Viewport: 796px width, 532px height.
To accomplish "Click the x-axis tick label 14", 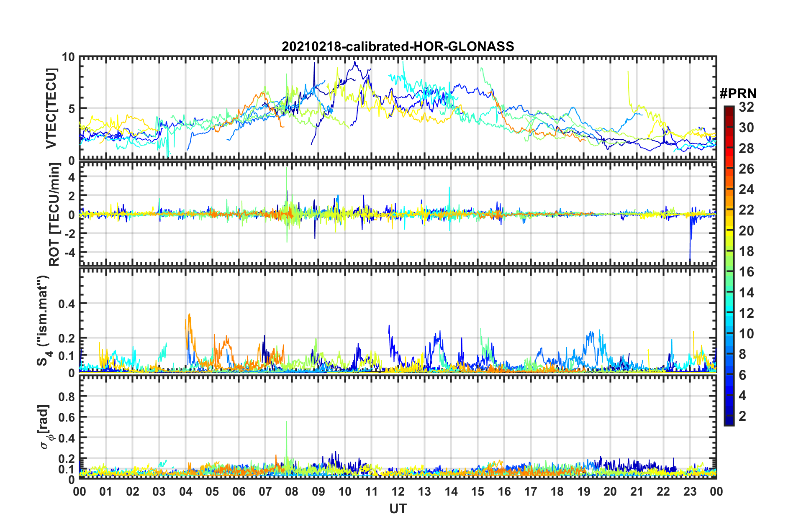I will pyautogui.click(x=451, y=491).
